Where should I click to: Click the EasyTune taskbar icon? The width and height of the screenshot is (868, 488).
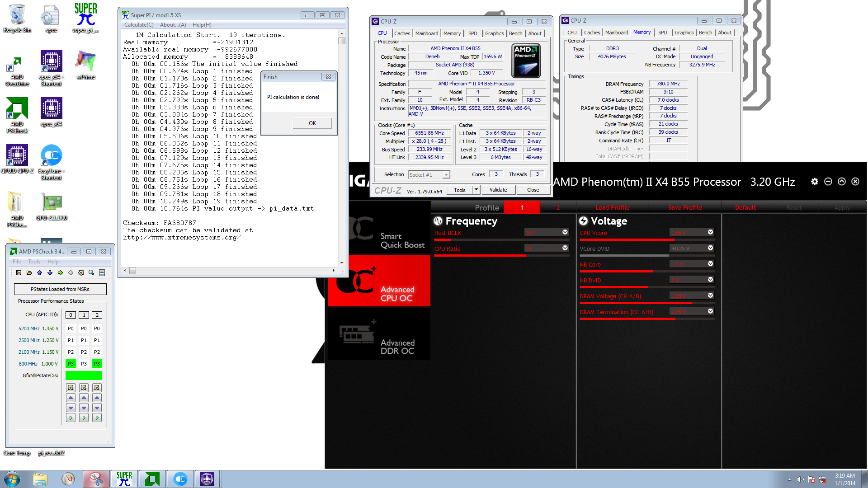(x=180, y=479)
